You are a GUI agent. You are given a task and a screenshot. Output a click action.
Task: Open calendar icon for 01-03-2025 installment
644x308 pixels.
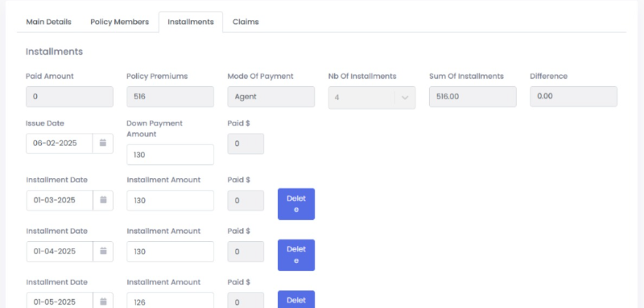103,200
